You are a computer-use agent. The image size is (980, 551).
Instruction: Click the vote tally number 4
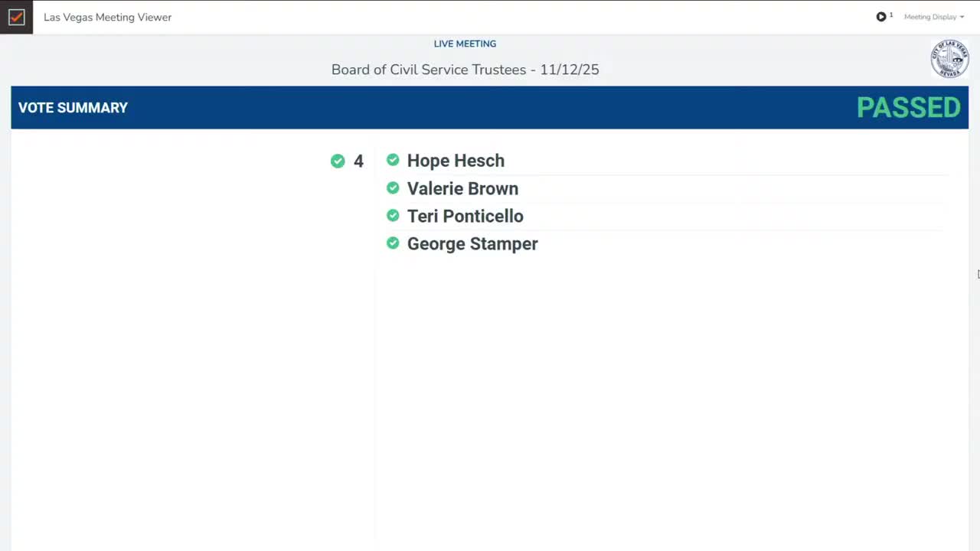pyautogui.click(x=358, y=161)
